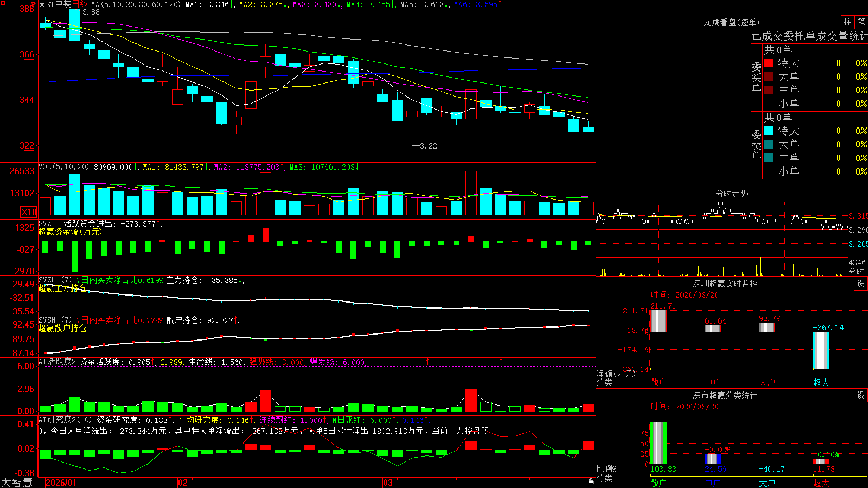Viewport: 868px width, 488px height.
Task: Click the 活跃资金进出 -273.377 readout
Action: click(x=113, y=223)
